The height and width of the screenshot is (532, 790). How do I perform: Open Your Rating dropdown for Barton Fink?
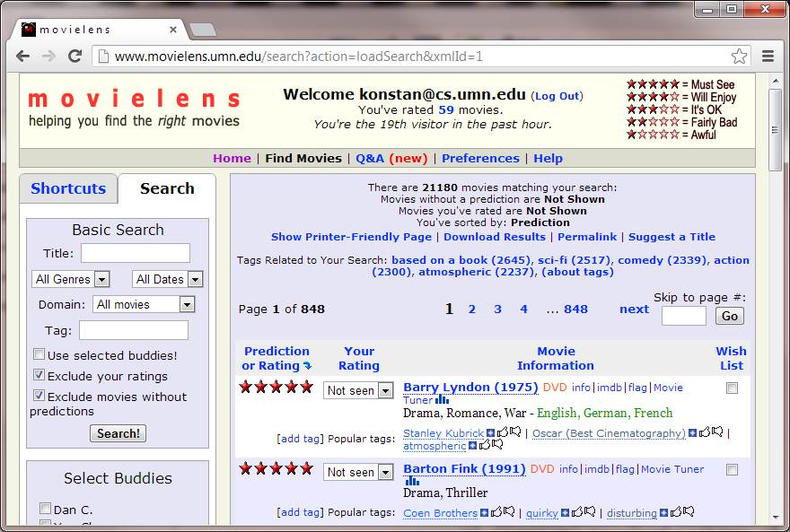[x=358, y=472]
